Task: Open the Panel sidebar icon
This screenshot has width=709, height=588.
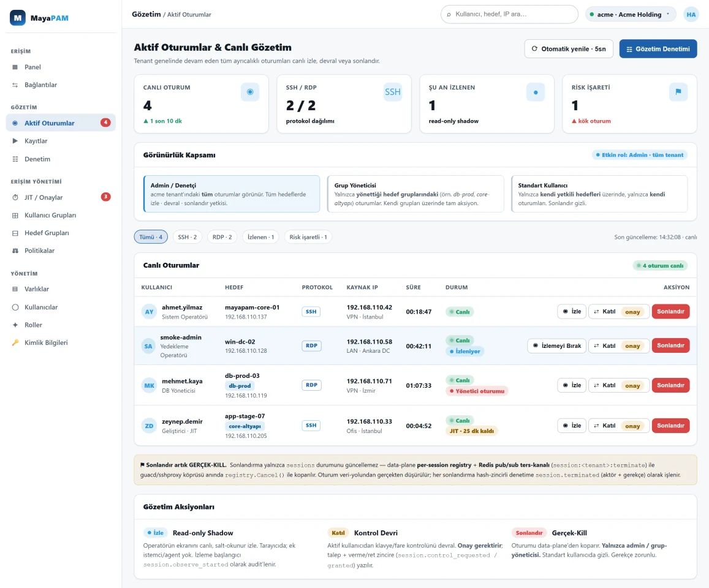Action: click(x=15, y=67)
